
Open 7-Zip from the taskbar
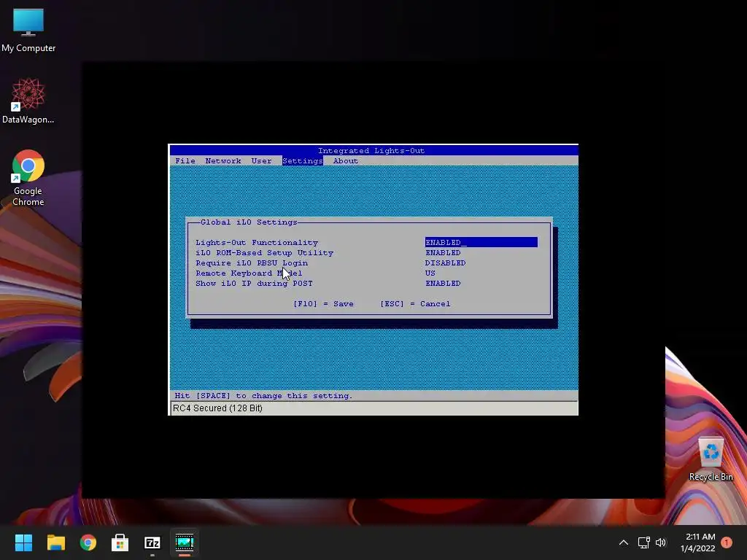tap(152, 542)
